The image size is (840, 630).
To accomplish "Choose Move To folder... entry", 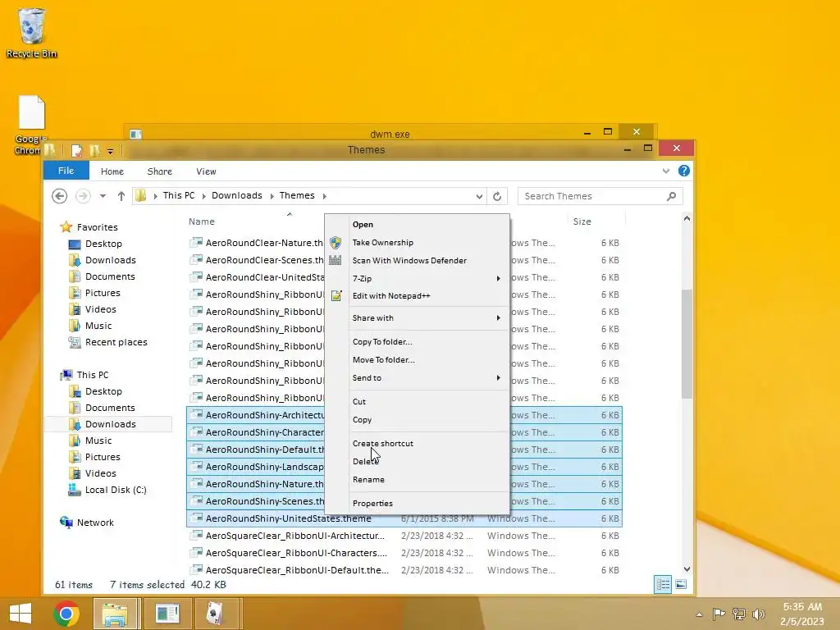I will 418,359.
